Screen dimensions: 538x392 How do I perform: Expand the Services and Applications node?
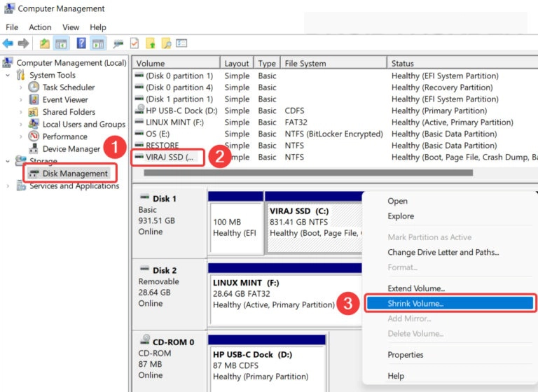tap(8, 186)
